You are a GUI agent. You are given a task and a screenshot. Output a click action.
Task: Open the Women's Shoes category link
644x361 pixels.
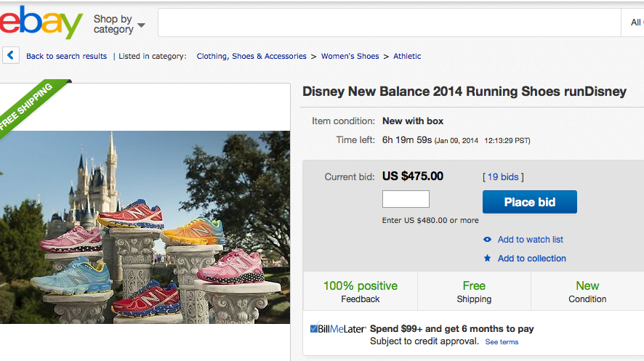(x=350, y=56)
